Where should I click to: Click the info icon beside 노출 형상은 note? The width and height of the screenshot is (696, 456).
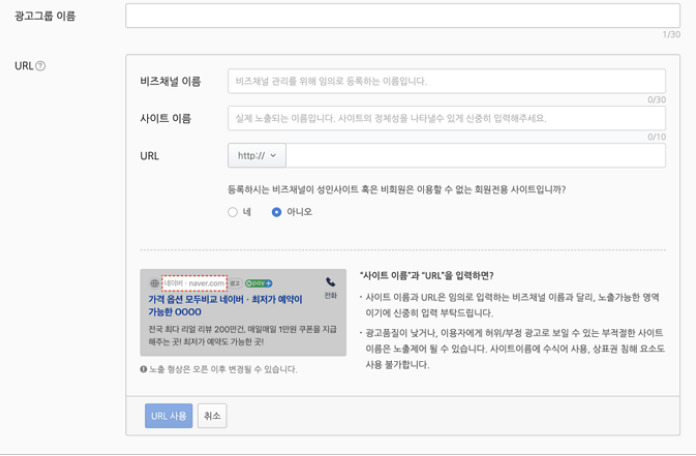143,369
